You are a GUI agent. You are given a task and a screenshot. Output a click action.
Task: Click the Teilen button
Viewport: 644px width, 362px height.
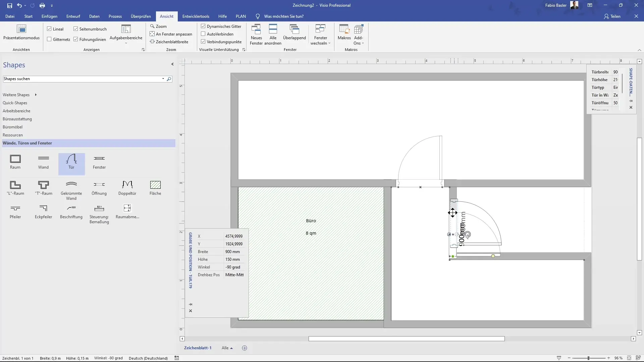(x=612, y=16)
